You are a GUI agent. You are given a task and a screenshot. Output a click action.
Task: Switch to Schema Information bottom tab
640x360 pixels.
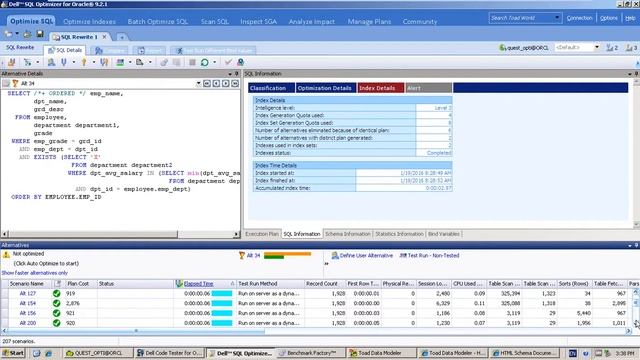(348, 234)
